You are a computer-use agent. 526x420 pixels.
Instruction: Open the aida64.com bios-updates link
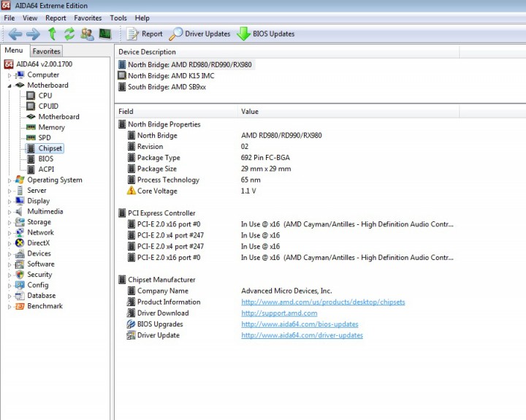coord(300,324)
